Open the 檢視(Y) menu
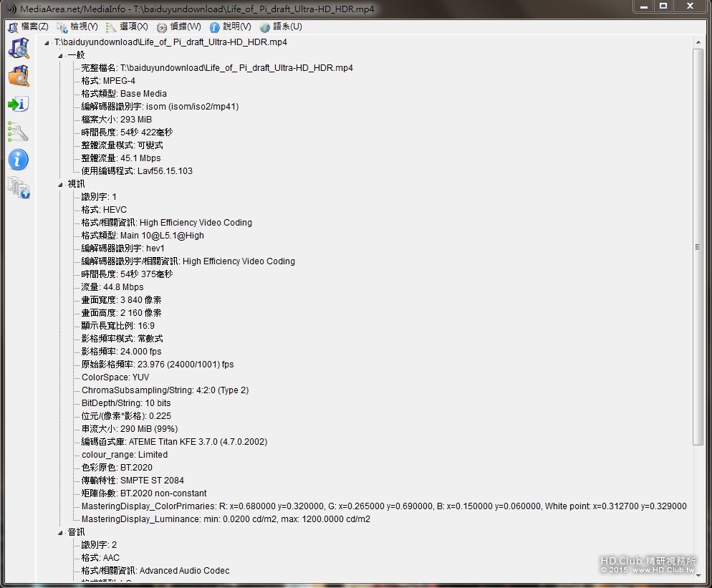 tap(77, 26)
